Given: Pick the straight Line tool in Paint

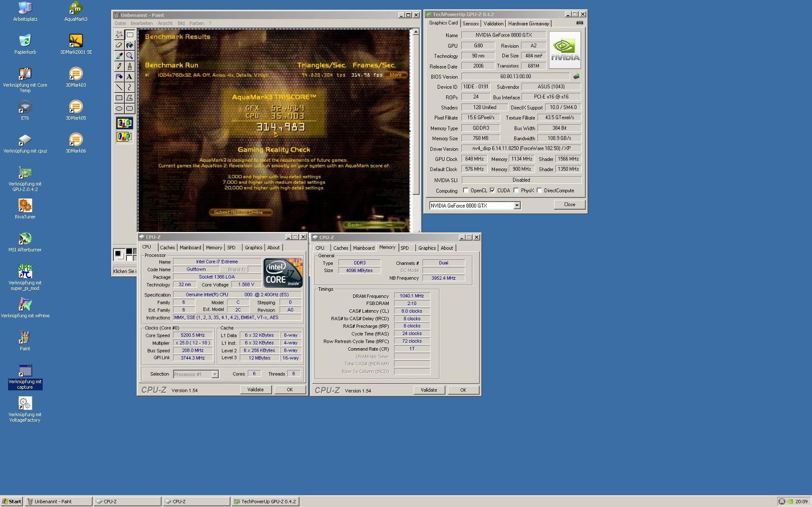Looking at the screenshot, I should 119,87.
